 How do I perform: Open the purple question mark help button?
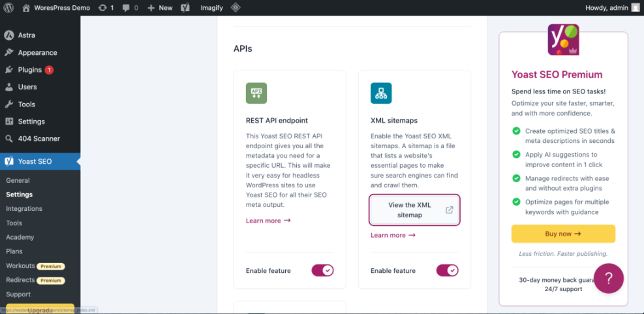point(609,278)
